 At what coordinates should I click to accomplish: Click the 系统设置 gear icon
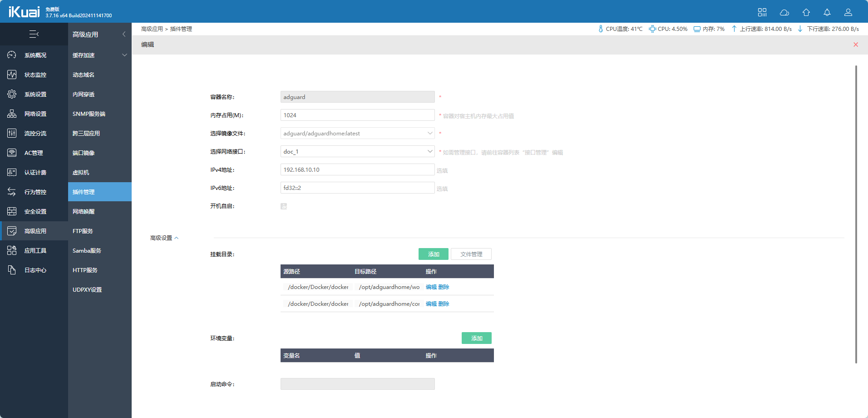(12, 94)
